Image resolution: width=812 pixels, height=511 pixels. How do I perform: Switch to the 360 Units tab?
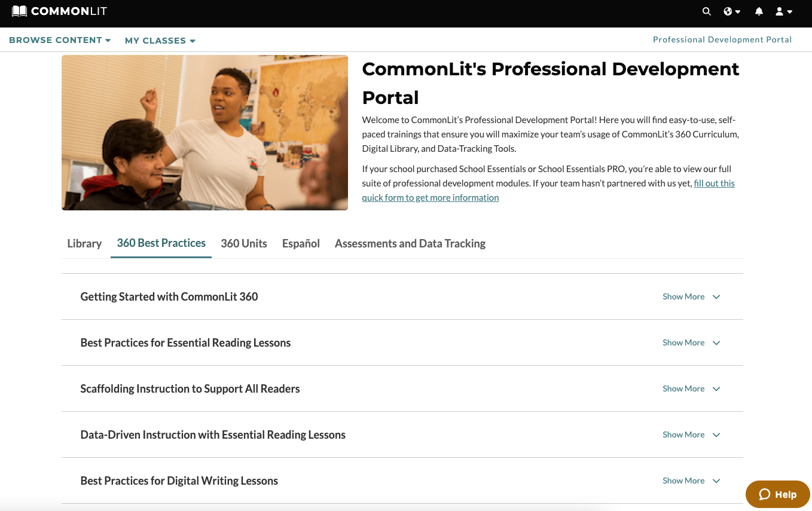tap(244, 243)
